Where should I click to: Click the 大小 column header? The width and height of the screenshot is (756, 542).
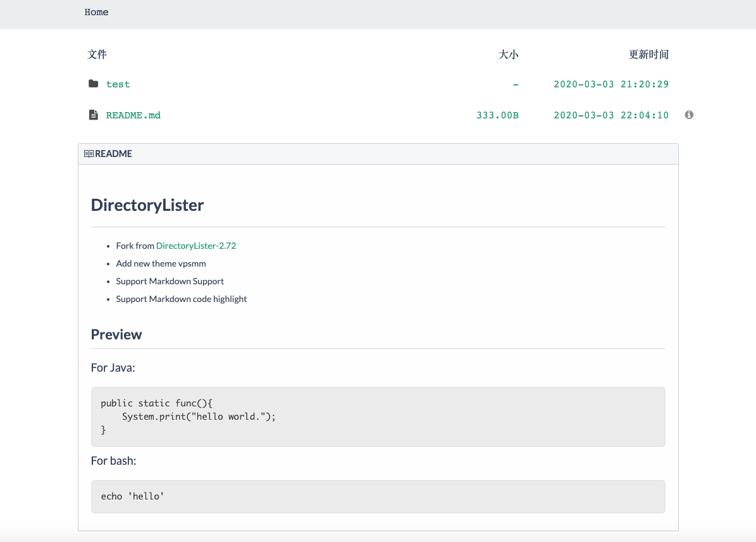click(x=509, y=54)
